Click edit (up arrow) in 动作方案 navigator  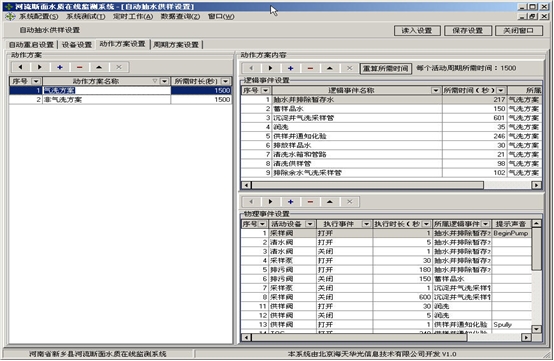click(x=99, y=67)
